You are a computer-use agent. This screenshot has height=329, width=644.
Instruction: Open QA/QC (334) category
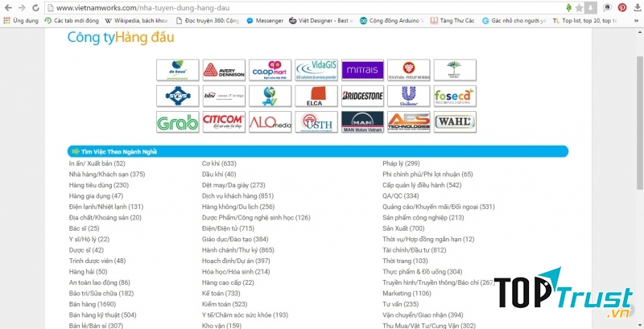400,196
